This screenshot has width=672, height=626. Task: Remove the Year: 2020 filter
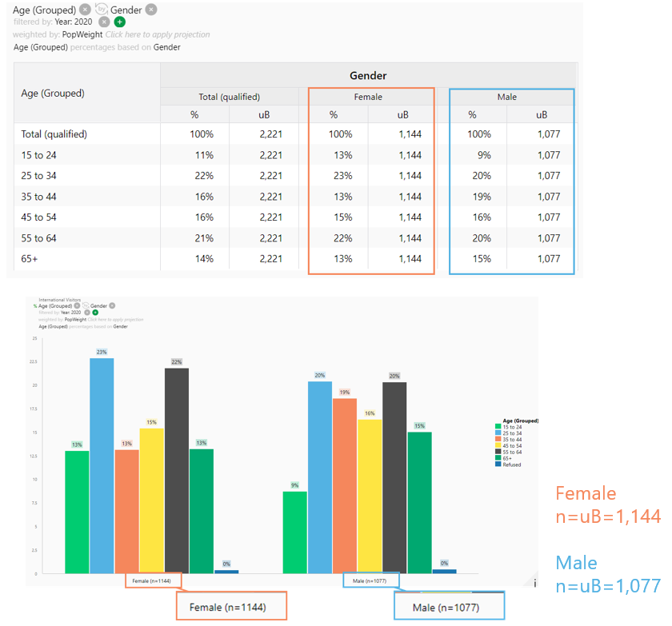pyautogui.click(x=104, y=22)
